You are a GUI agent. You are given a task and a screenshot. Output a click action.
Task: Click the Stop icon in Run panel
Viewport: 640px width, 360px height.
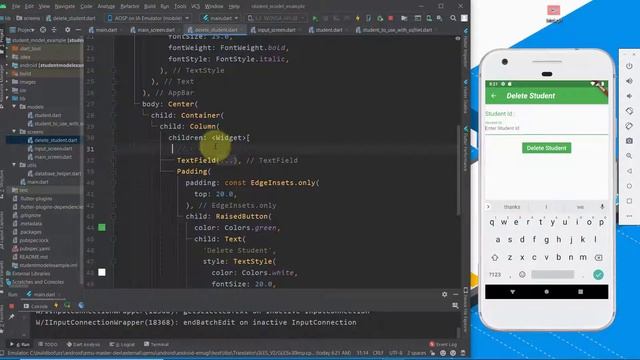point(11,306)
